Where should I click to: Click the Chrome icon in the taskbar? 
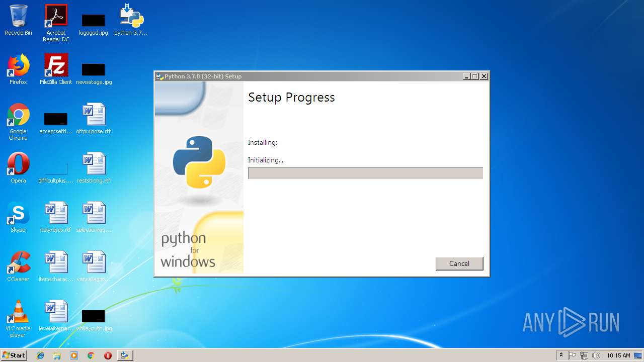coord(91,355)
